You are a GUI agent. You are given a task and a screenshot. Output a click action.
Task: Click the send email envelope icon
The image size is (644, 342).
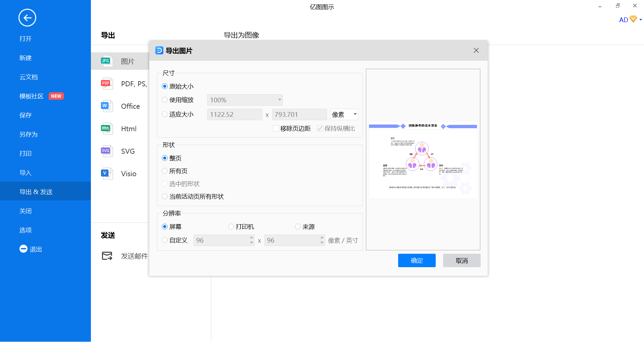pyautogui.click(x=107, y=256)
